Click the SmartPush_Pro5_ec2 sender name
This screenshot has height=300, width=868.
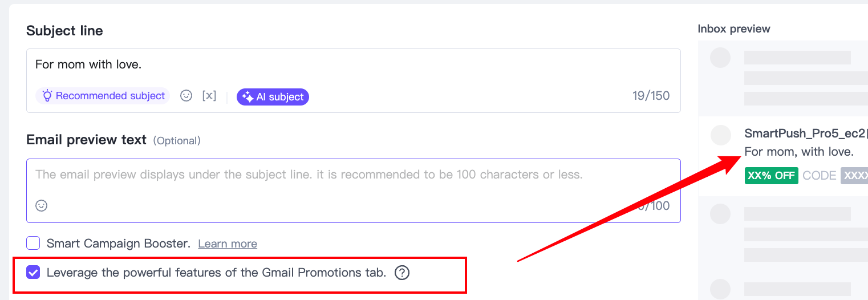pos(805,133)
